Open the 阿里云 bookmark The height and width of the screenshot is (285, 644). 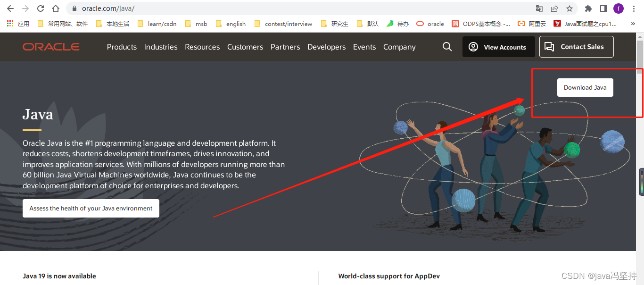pos(532,24)
